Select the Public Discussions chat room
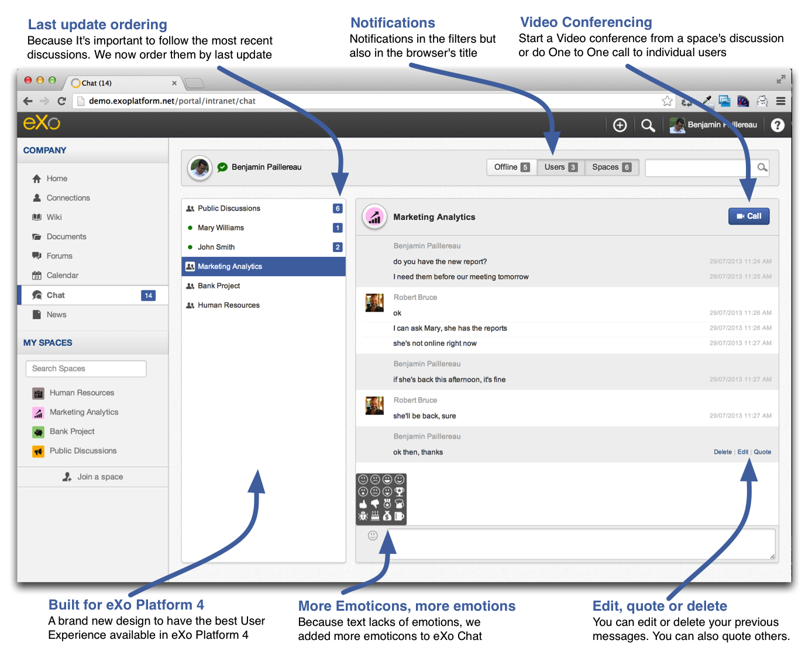This screenshot has width=812, height=654. pos(264,208)
